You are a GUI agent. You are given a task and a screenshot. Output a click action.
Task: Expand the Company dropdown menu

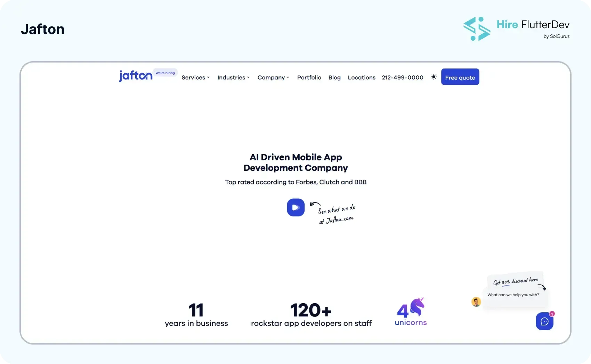(273, 77)
